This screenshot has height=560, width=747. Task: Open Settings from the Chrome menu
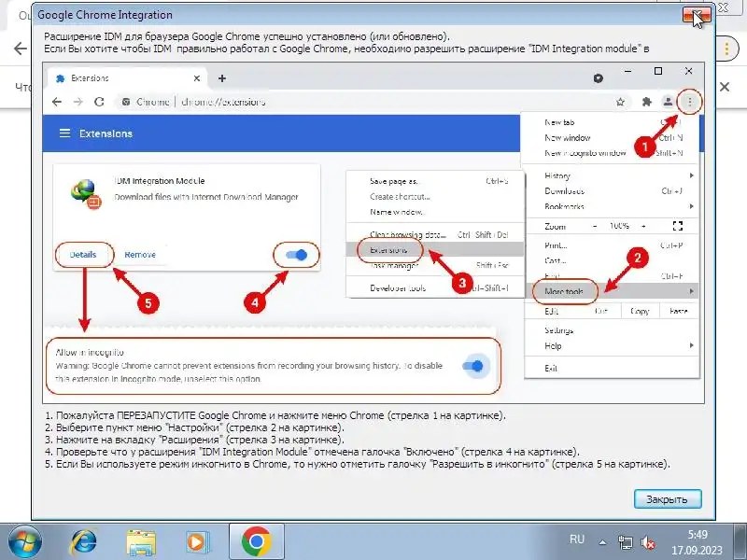click(x=612, y=330)
